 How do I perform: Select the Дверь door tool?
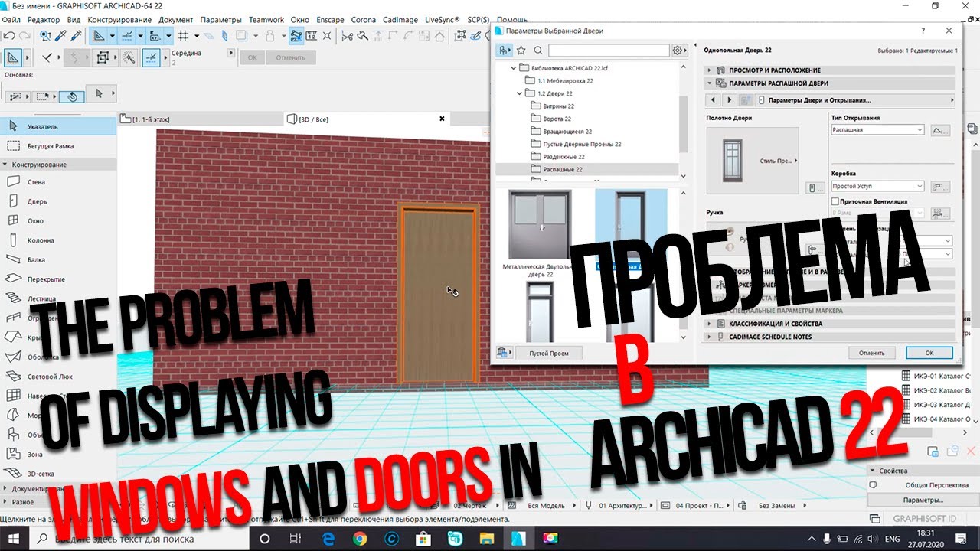pos(58,201)
